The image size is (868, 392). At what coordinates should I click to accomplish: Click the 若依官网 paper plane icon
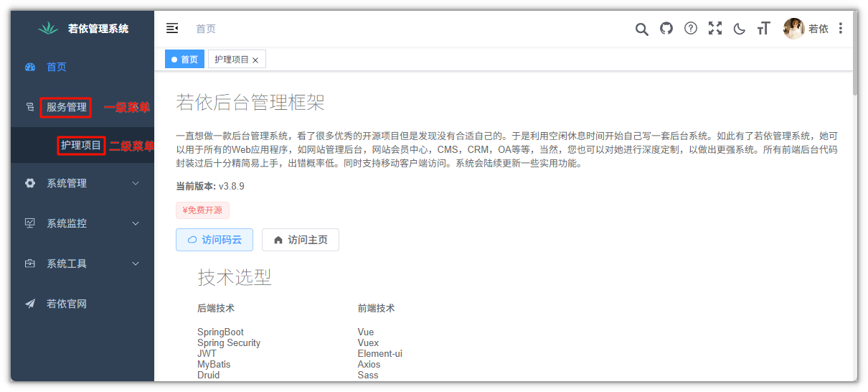pos(30,304)
